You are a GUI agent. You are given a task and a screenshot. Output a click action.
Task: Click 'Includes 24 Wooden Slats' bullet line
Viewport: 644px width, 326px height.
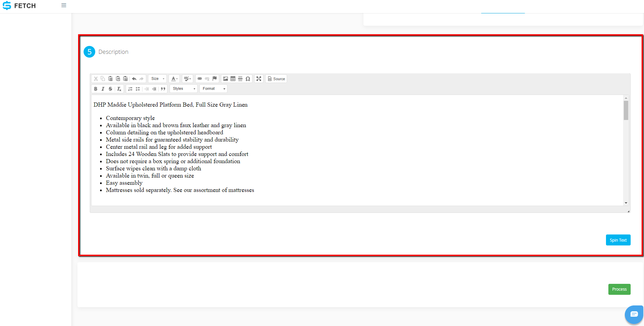pos(177,154)
